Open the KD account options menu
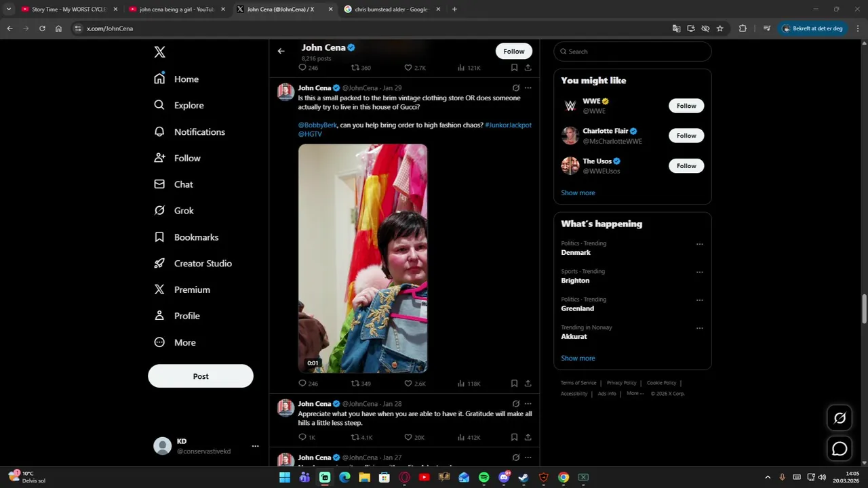The image size is (868, 488). point(255,446)
